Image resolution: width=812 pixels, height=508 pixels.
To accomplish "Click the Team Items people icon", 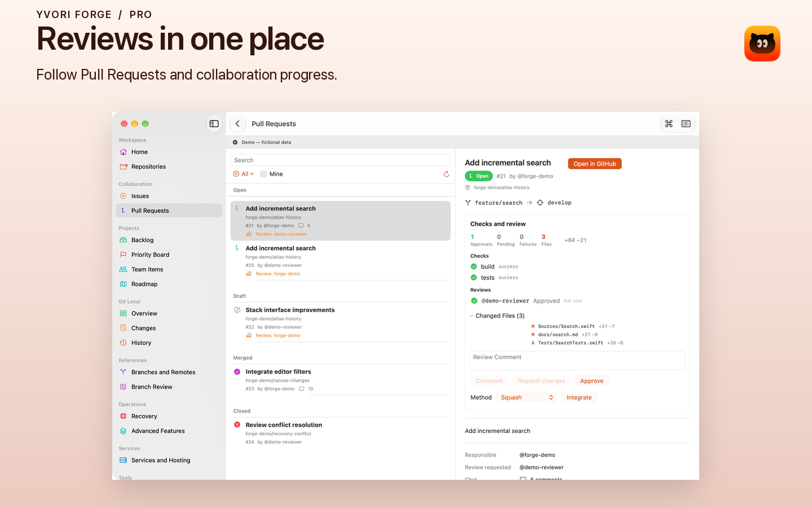I will click(x=123, y=269).
